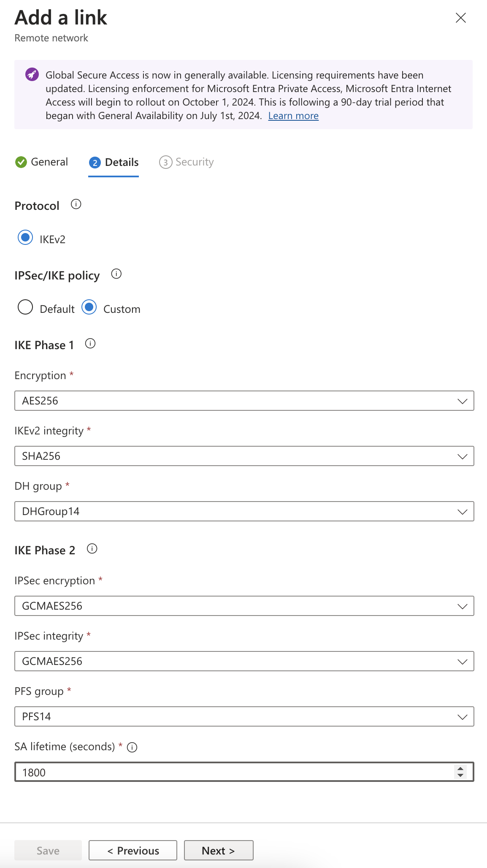This screenshot has width=487, height=868.
Task: Expand the DH group dropdown
Action: 244,511
